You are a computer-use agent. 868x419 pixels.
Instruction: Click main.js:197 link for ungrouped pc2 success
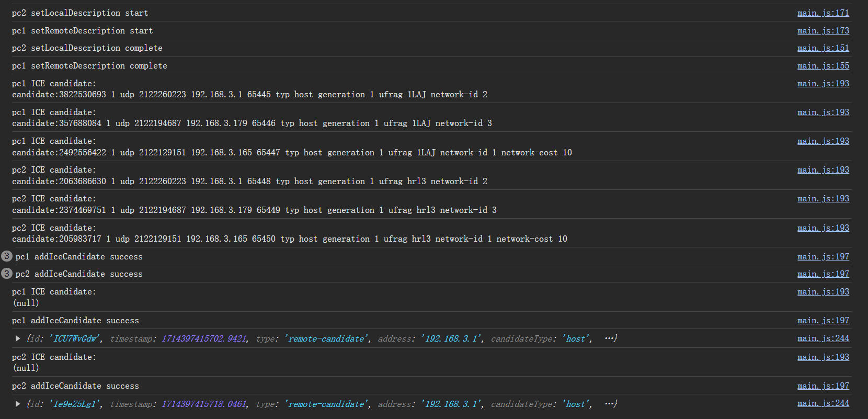823,386
